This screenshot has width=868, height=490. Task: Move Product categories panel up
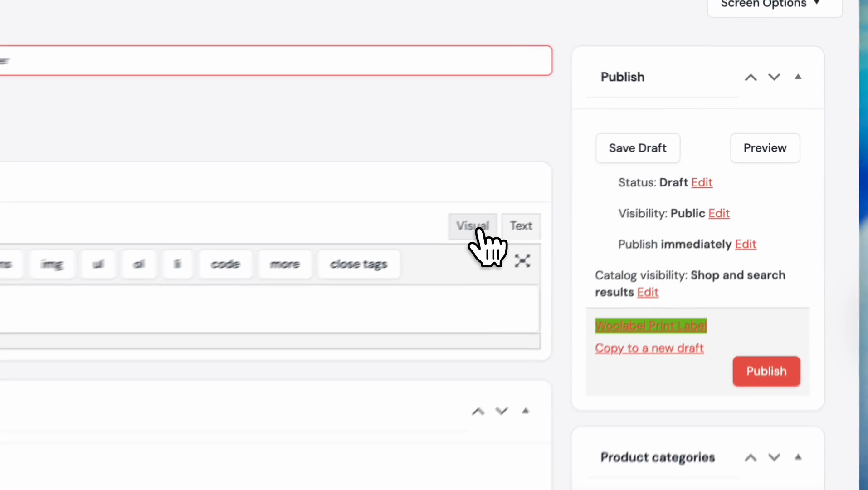click(x=751, y=457)
